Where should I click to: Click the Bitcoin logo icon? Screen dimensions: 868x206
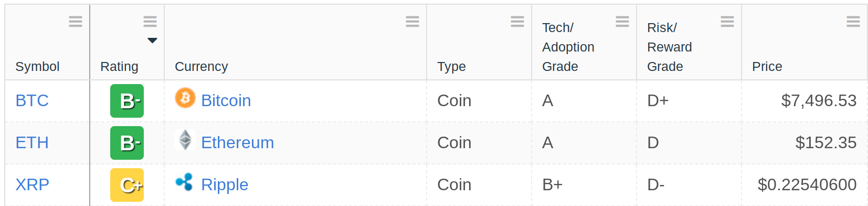(x=185, y=98)
